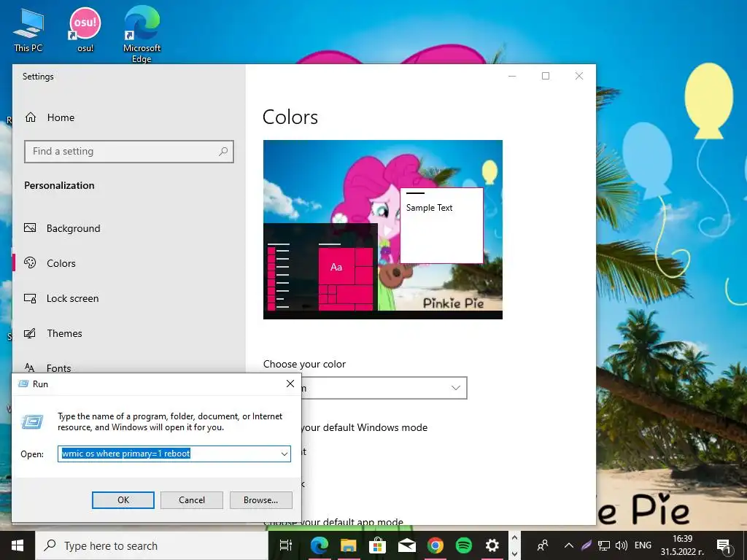Open the osu! desktop shortcut
The height and width of the screenshot is (560, 747).
pos(85,29)
